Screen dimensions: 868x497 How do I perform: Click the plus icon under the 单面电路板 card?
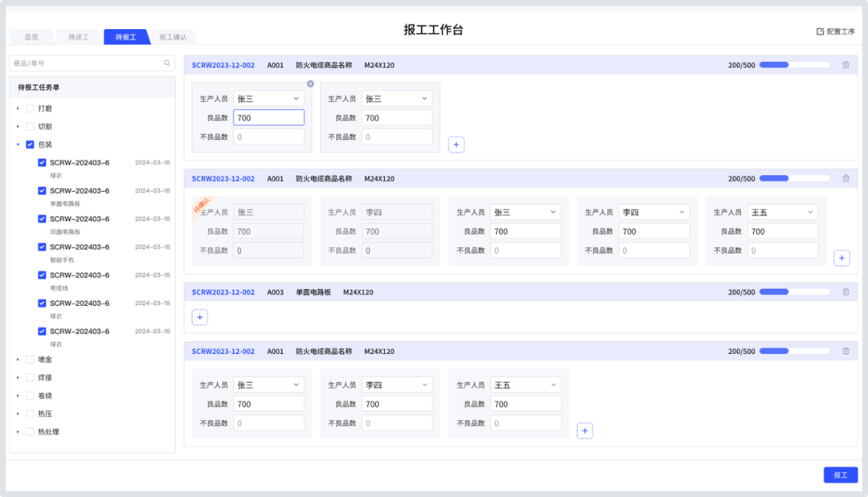click(199, 316)
